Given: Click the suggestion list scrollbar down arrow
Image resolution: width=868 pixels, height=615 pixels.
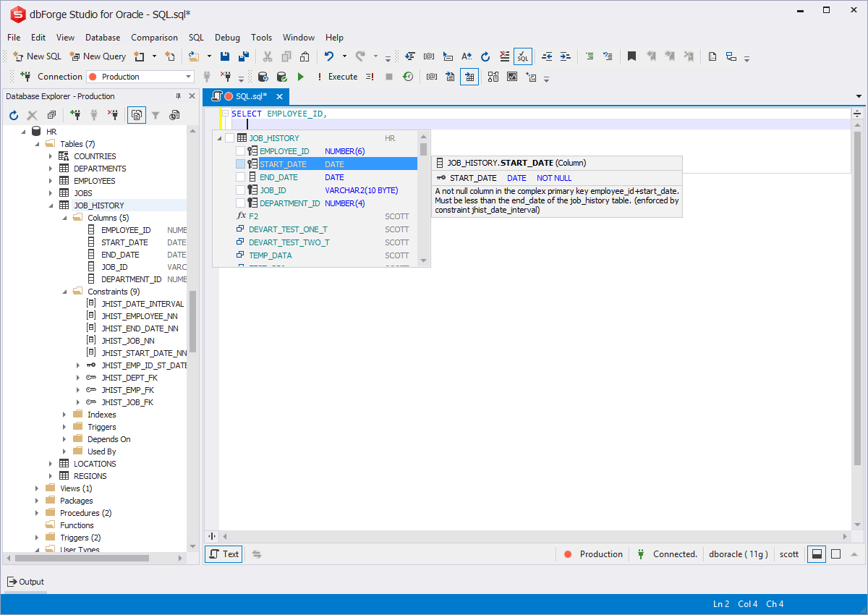Looking at the screenshot, I should pyautogui.click(x=424, y=261).
